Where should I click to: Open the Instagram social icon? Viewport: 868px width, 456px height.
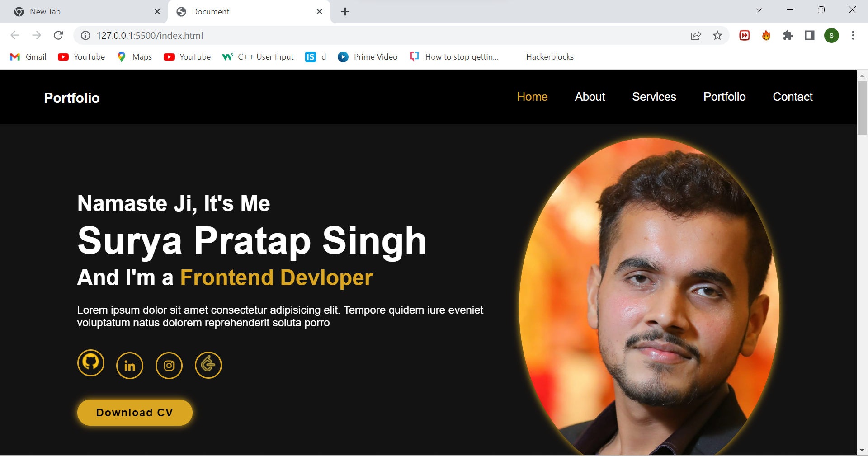tap(169, 366)
